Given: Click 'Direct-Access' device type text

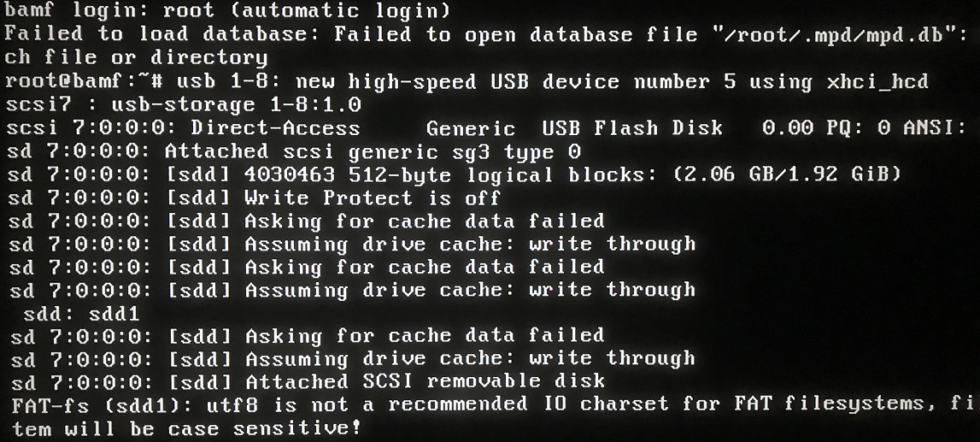Looking at the screenshot, I should pos(276,128).
